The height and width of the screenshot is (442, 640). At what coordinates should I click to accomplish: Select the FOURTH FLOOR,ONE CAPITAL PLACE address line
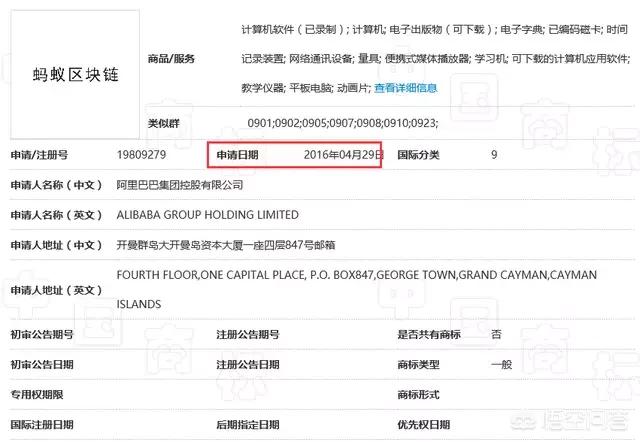[x=356, y=275]
